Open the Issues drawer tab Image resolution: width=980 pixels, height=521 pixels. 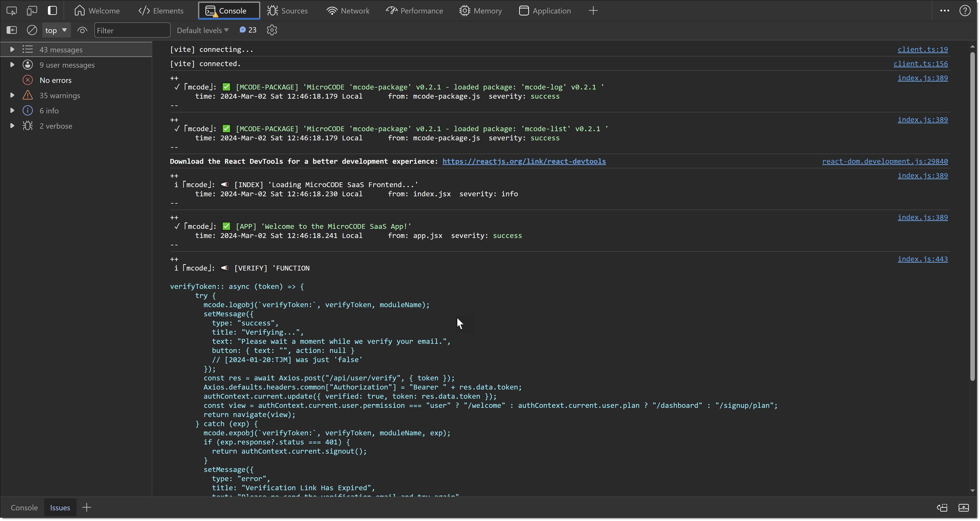point(60,508)
